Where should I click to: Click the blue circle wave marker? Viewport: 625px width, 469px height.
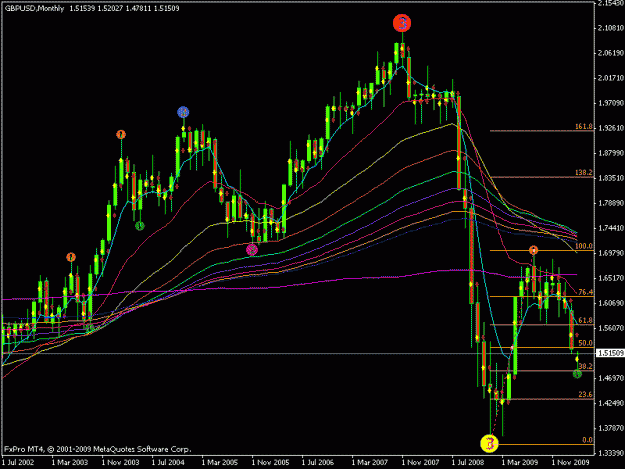click(183, 112)
